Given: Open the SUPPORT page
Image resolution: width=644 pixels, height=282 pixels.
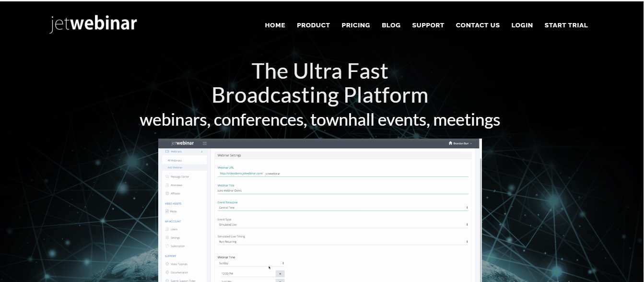Looking at the screenshot, I should tap(428, 25).
